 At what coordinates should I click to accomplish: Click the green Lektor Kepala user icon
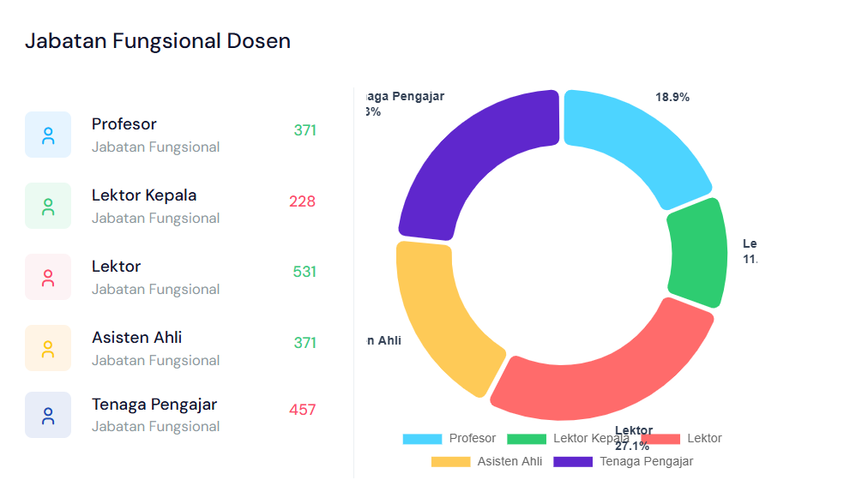point(48,206)
